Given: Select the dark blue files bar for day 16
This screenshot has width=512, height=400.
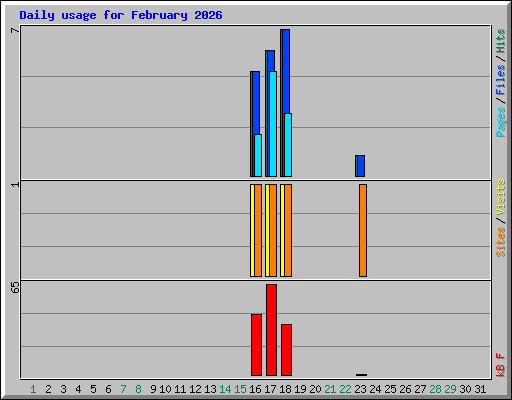Looking at the screenshot, I should coord(256,103).
